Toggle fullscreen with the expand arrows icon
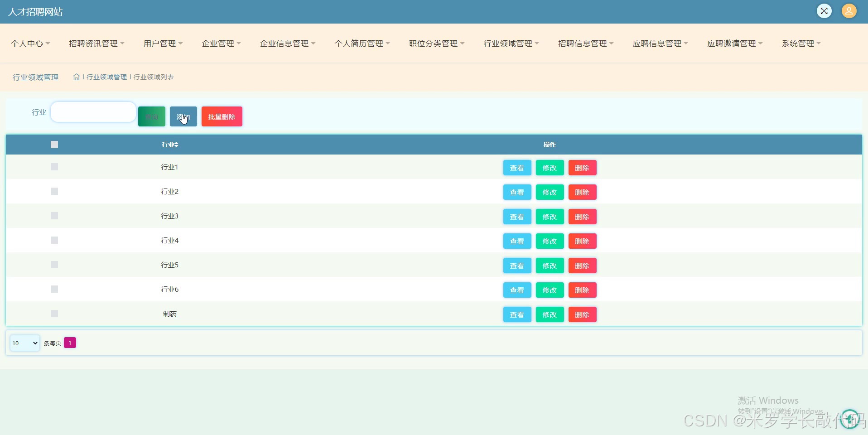The width and height of the screenshot is (868, 435). (824, 11)
